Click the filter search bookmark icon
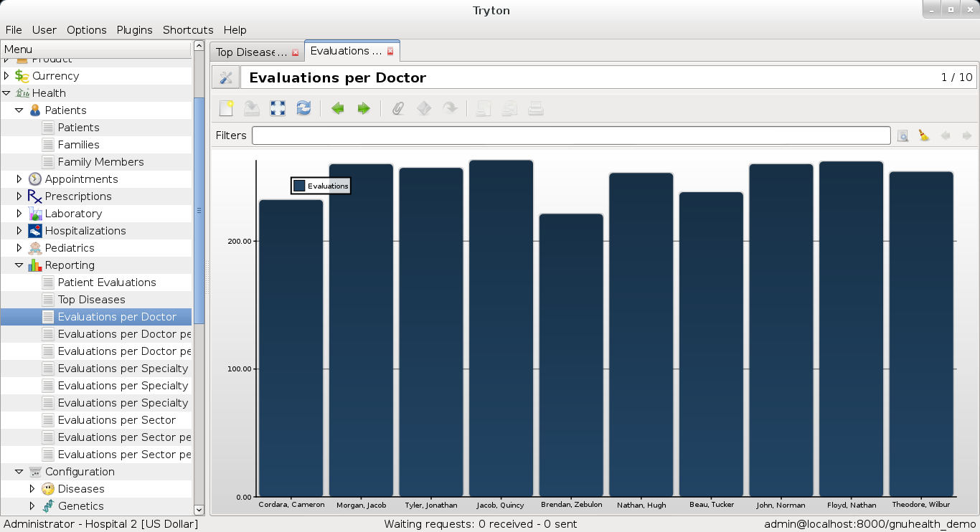The image size is (980, 532). coord(903,136)
